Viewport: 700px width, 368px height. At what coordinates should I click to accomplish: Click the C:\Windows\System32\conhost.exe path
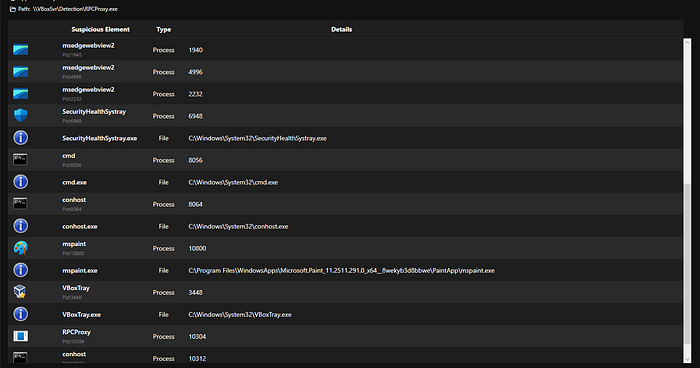point(238,226)
